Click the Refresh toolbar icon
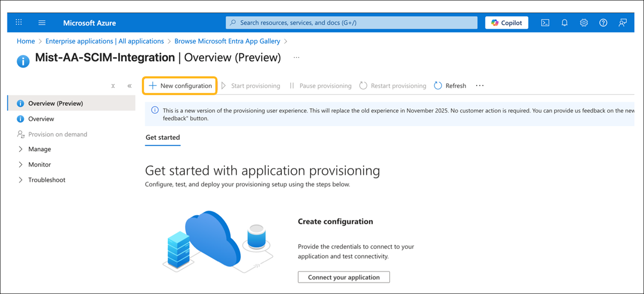Screen dimensions: 644x294 coord(438,86)
